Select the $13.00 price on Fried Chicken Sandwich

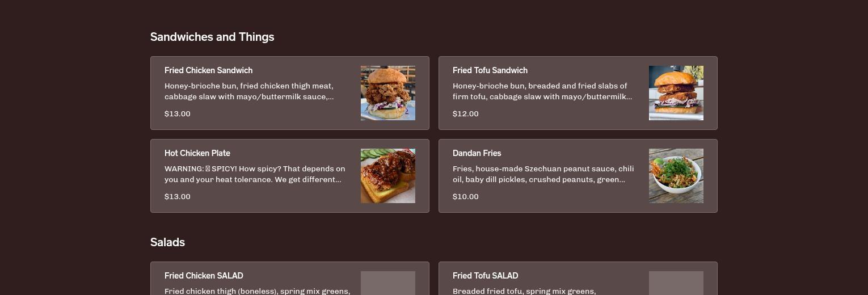(x=178, y=113)
